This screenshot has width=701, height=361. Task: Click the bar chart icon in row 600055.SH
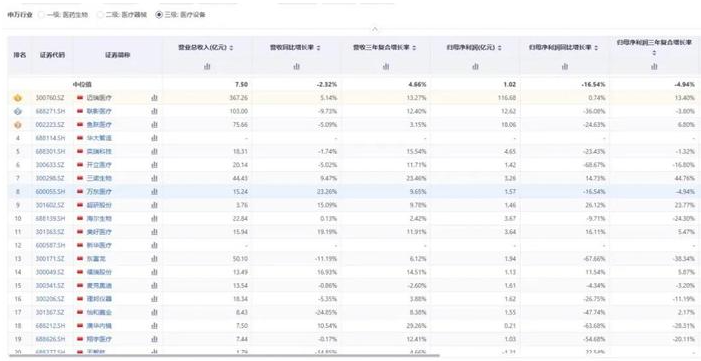[154, 191]
